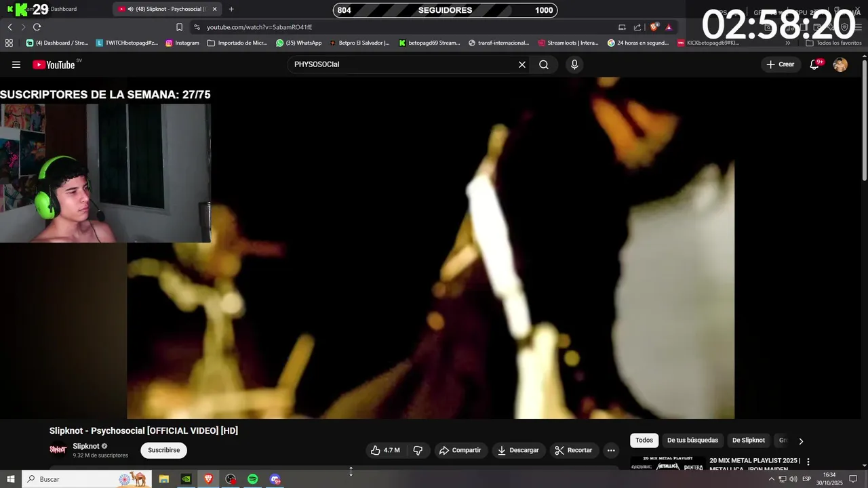868x488 pixels.
Task: Select the De Slipknot chip
Action: coord(749,441)
